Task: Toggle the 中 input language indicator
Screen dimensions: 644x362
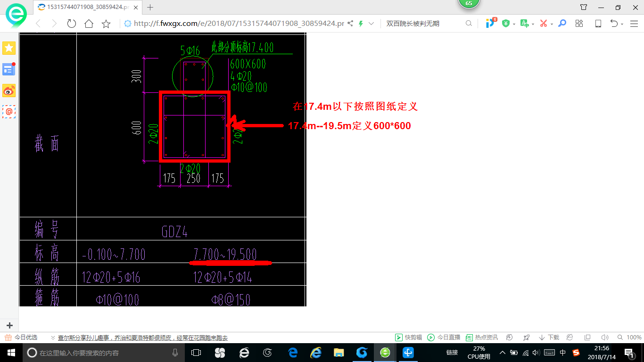Action: coord(562,353)
